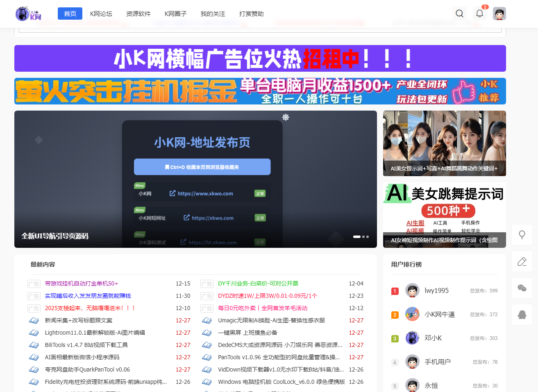This screenshot has height=392, width=538.
Task: Open the 我的关注 menu item
Action: [x=212, y=14]
